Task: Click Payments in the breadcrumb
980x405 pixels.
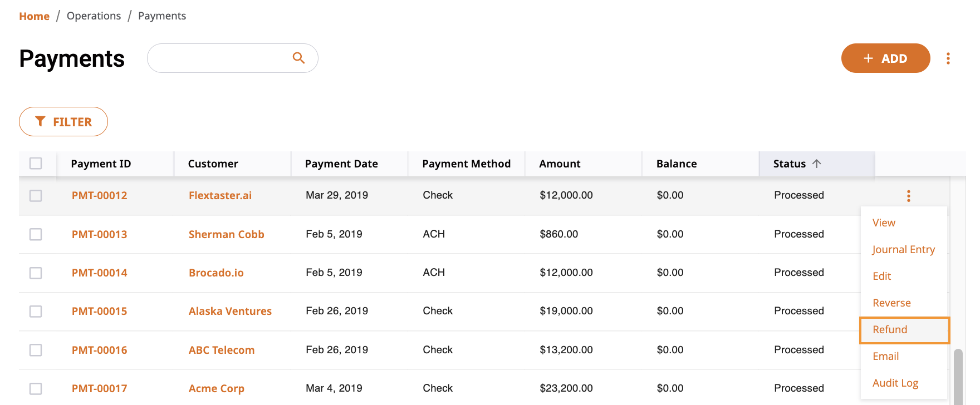Action: 162,16
